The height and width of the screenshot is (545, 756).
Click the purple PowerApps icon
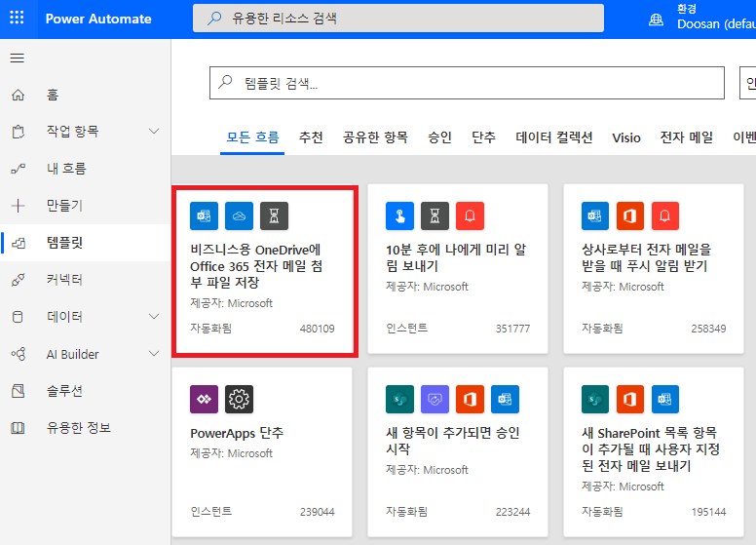click(204, 399)
